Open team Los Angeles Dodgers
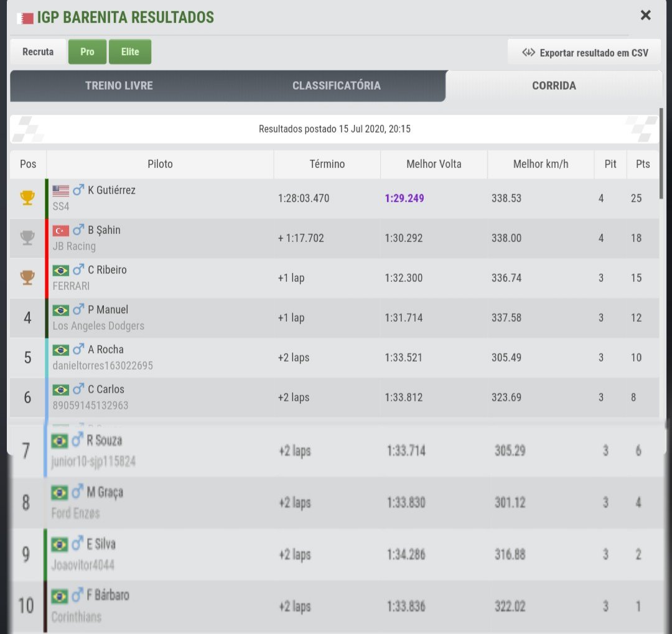Image resolution: width=672 pixels, height=634 pixels. (x=98, y=326)
